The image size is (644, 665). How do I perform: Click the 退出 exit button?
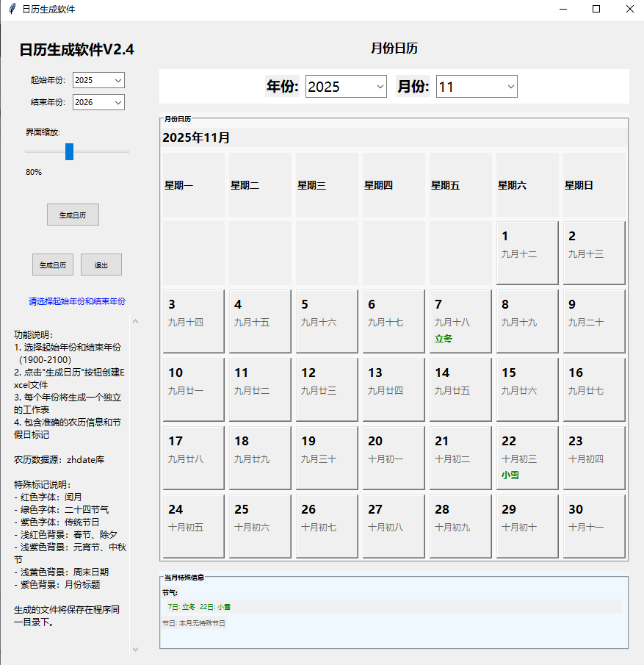[101, 265]
